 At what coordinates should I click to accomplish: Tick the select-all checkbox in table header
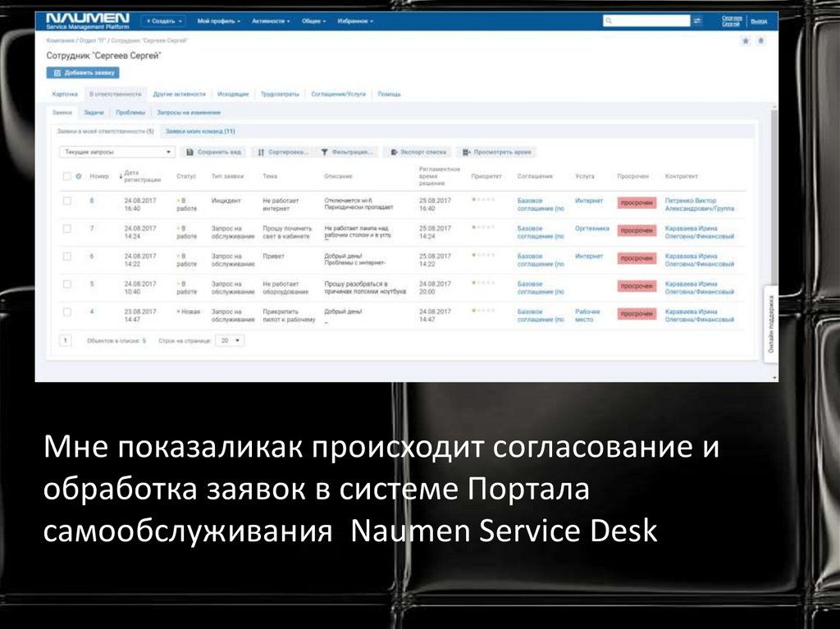click(66, 175)
